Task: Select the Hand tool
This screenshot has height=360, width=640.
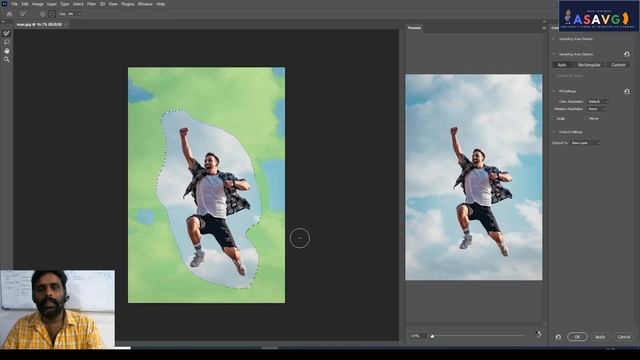Action: (7, 51)
